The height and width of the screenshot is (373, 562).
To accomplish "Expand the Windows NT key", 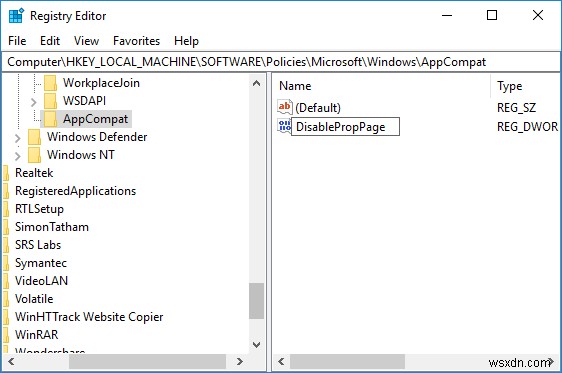I will click(18, 156).
